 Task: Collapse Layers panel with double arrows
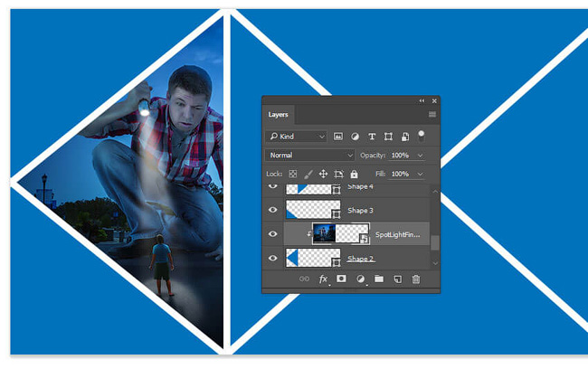422,101
